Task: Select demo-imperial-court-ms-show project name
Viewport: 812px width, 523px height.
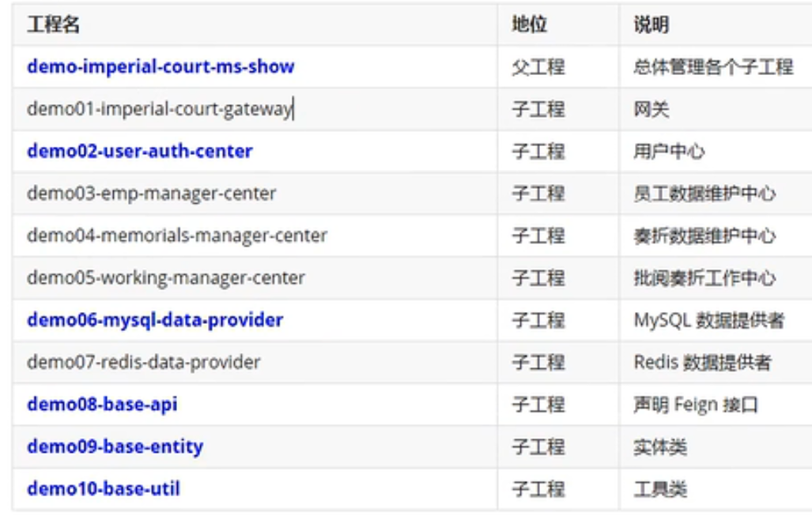Action: click(x=161, y=66)
